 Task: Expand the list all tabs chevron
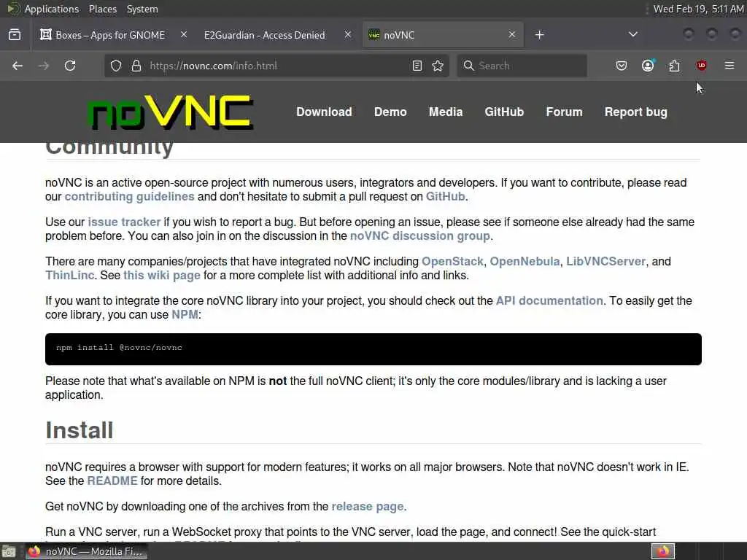[633, 34]
